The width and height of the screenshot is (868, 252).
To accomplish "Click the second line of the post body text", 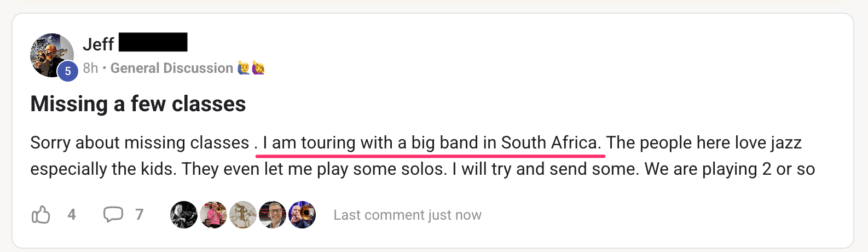I will (422, 169).
